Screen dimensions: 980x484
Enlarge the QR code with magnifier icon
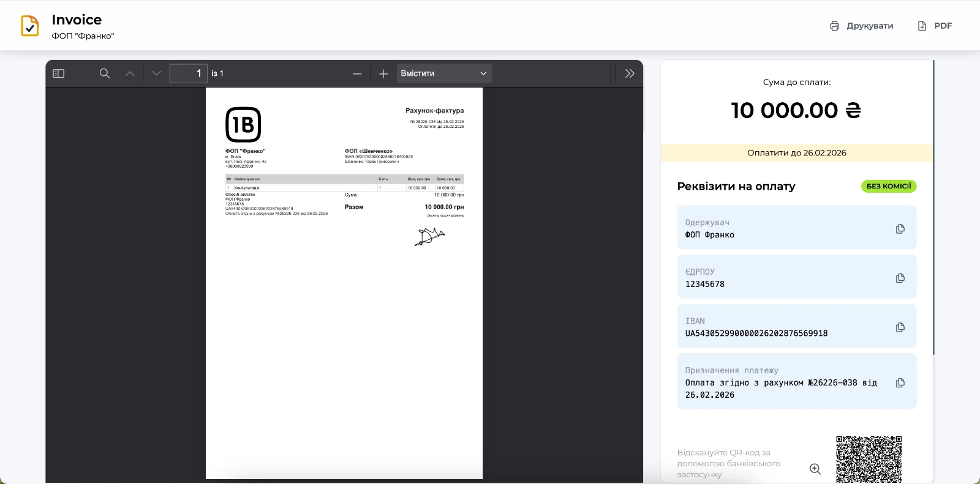[815, 469]
